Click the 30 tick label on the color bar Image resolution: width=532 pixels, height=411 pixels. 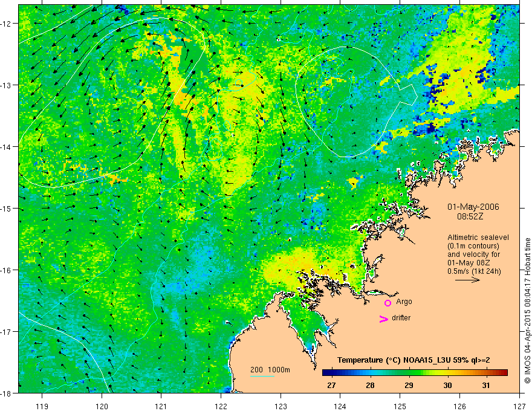coord(447,385)
